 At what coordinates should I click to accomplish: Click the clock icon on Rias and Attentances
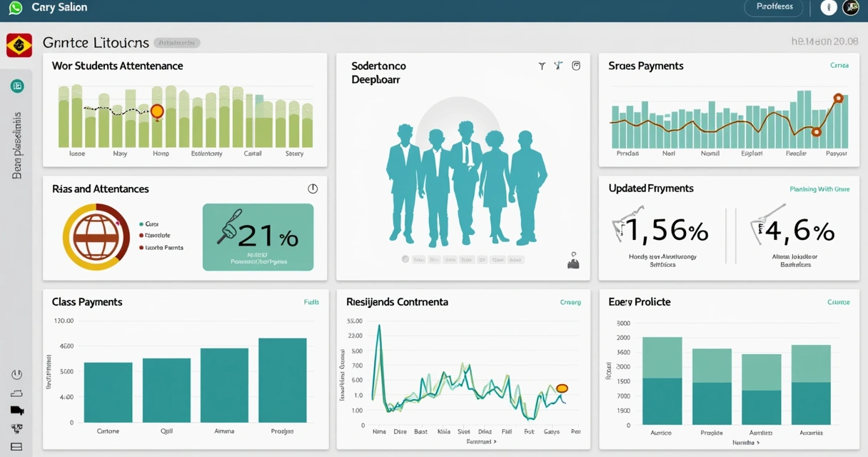tap(313, 189)
